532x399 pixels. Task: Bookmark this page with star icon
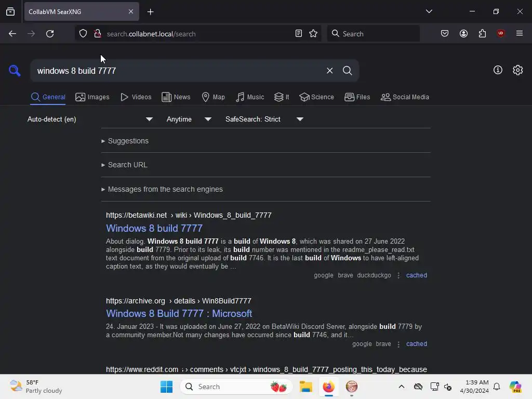coord(313,33)
